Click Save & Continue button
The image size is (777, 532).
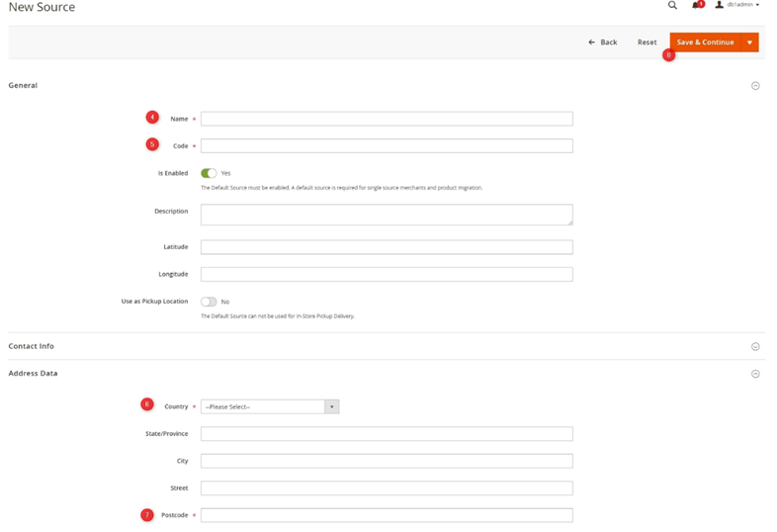click(x=705, y=43)
